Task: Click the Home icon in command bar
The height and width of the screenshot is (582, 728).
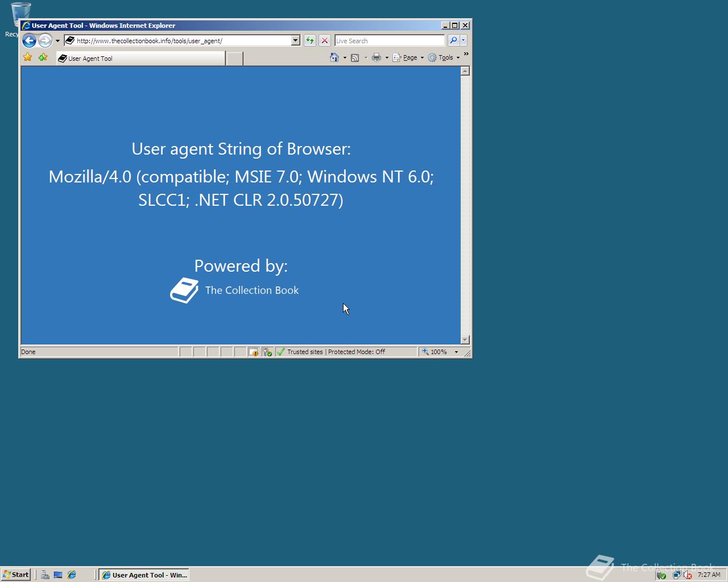Action: pyautogui.click(x=334, y=57)
